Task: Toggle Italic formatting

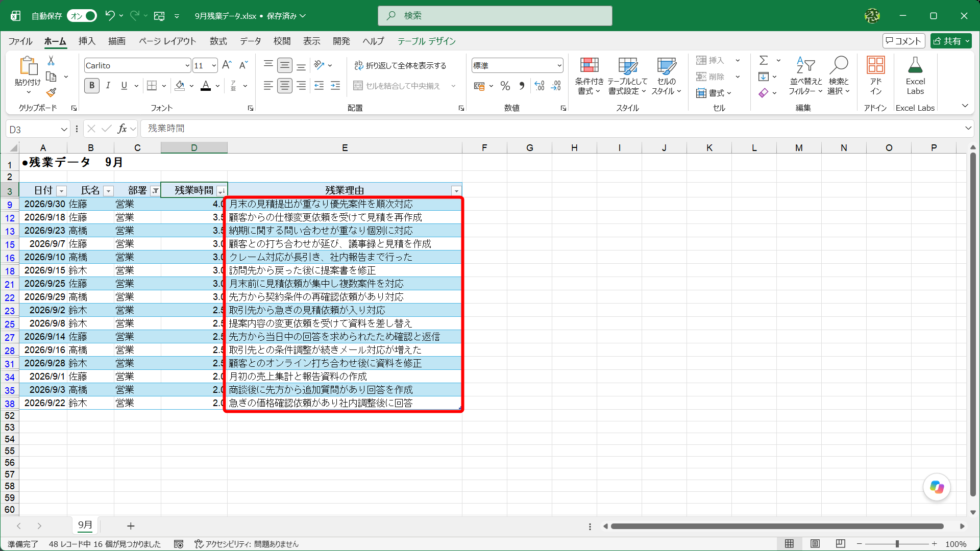Action: click(108, 86)
